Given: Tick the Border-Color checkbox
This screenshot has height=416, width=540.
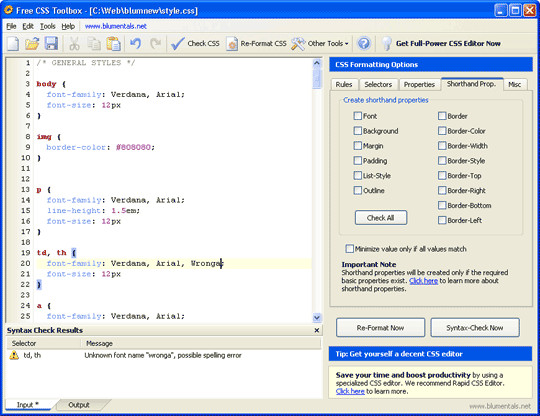Looking at the screenshot, I should pos(442,131).
